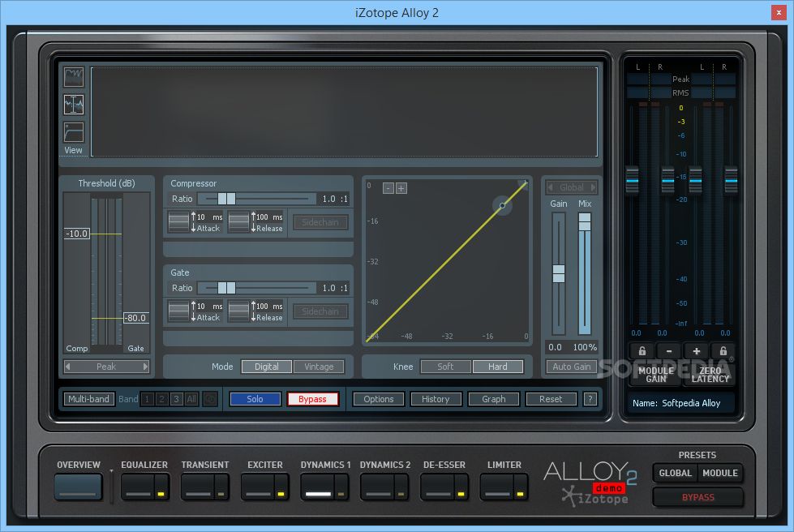The height and width of the screenshot is (532, 794).
Task: Click Compressor attack time stepper
Action: pos(178,222)
